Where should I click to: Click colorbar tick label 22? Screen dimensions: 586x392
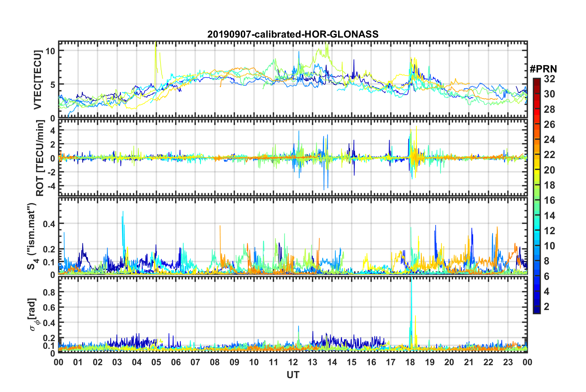click(x=549, y=155)
